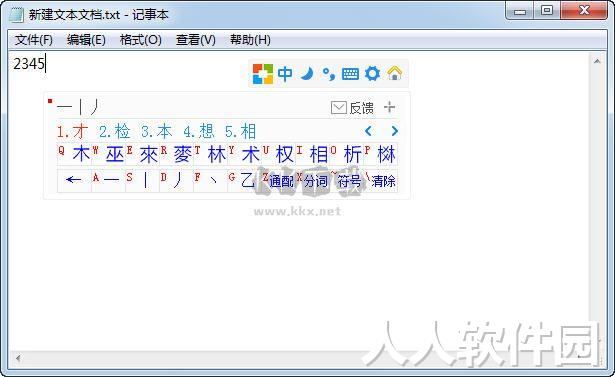
Task: Click the X 分词 key
Action: click(x=313, y=180)
